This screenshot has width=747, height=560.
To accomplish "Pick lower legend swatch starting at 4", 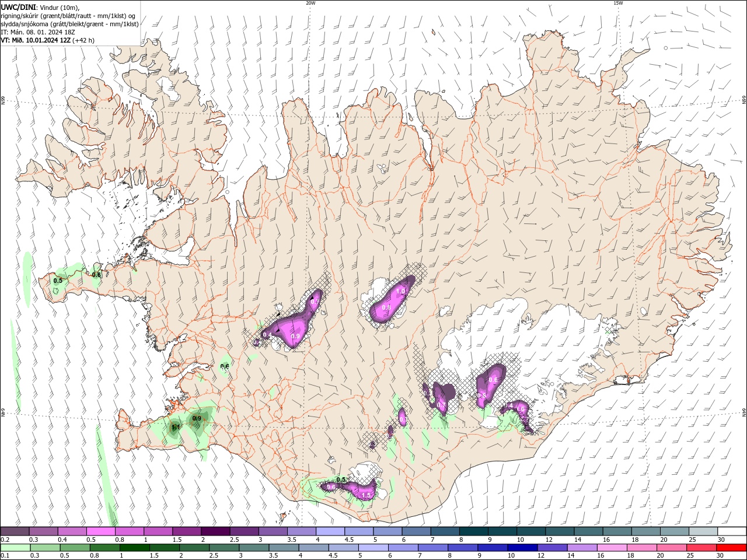I will (x=314, y=548).
